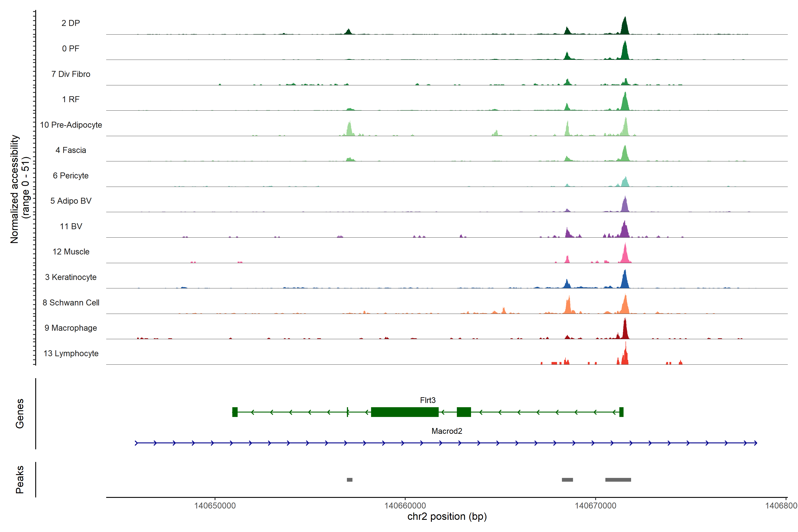Click the chr2 position axis title
798x532 pixels.
point(447,516)
